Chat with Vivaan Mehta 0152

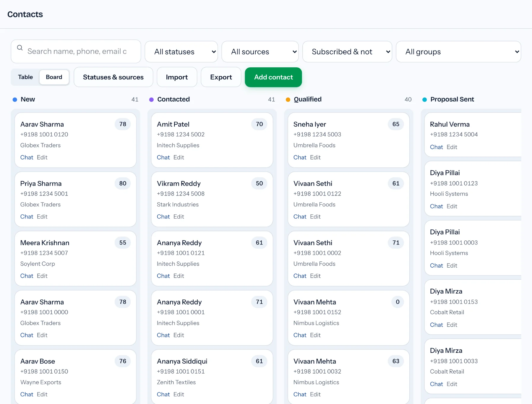click(300, 335)
